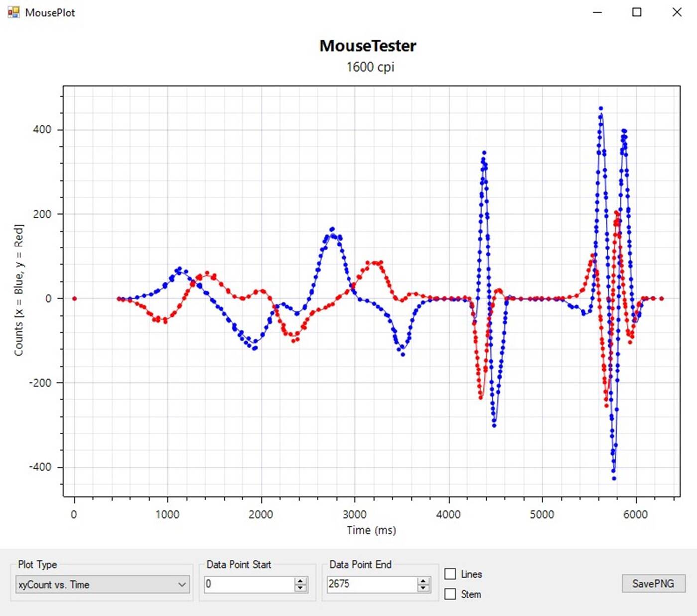
Task: Click into the Data Point End field
Action: click(x=371, y=584)
